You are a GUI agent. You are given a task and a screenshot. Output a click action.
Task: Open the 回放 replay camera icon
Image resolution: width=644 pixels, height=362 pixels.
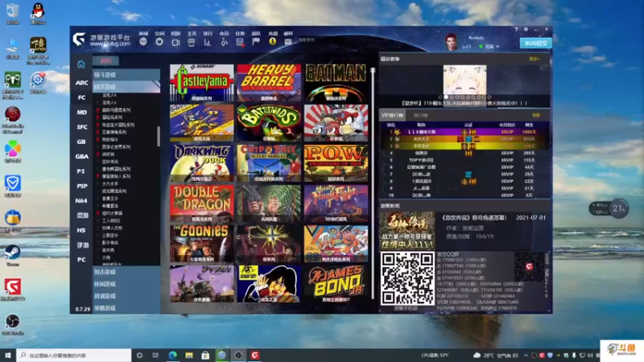point(175,42)
